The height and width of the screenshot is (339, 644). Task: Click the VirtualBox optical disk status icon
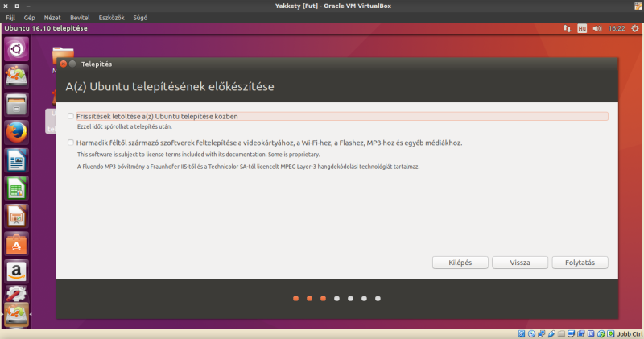tap(533, 333)
